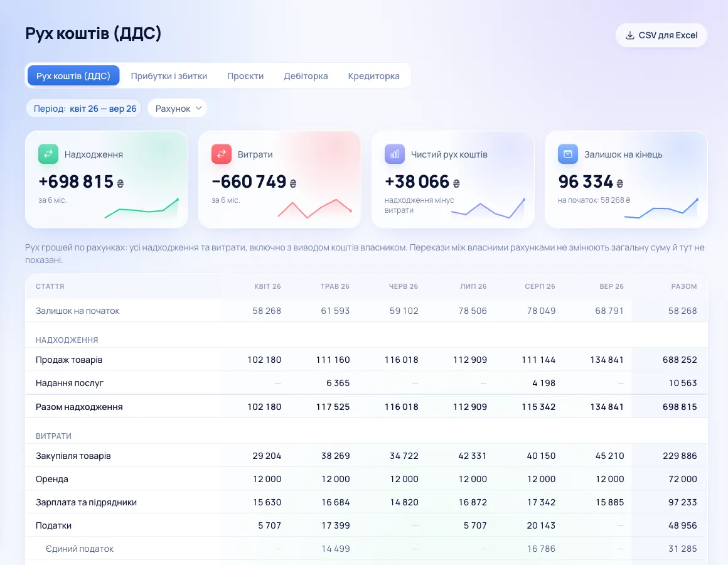728x565 pixels.
Task: Click the Надання послуг row label
Action: (70, 383)
